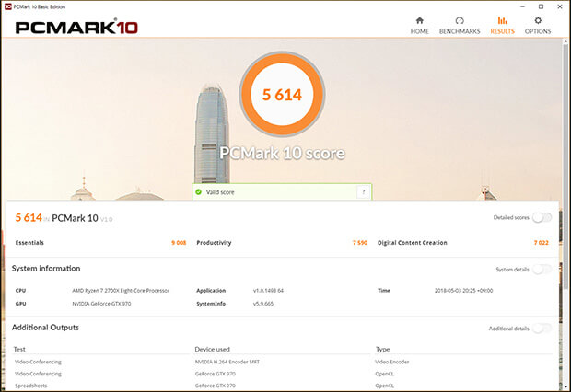Click the Digital Content Creation label

pyautogui.click(x=413, y=243)
